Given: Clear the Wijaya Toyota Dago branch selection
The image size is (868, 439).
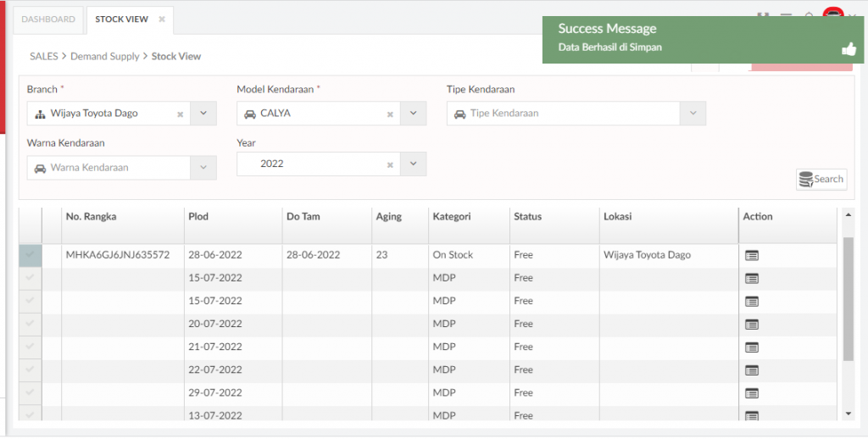Looking at the screenshot, I should tap(180, 114).
